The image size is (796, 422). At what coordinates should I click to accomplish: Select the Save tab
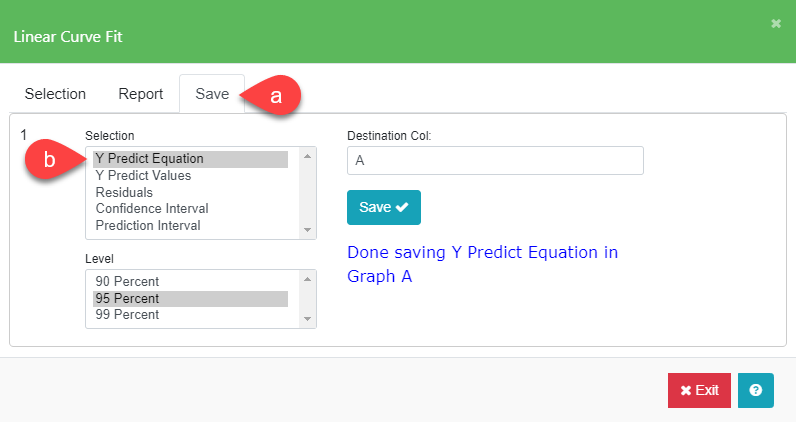pyautogui.click(x=212, y=94)
